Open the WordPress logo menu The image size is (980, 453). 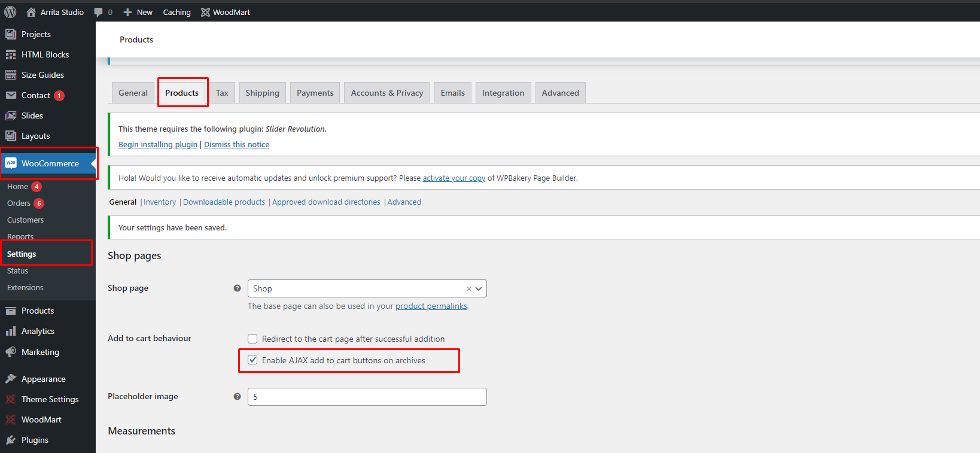point(10,12)
